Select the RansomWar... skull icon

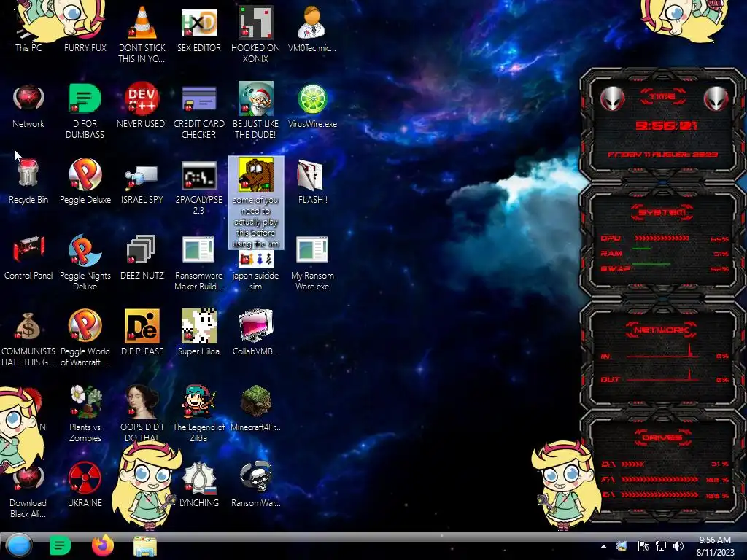pyautogui.click(x=256, y=477)
